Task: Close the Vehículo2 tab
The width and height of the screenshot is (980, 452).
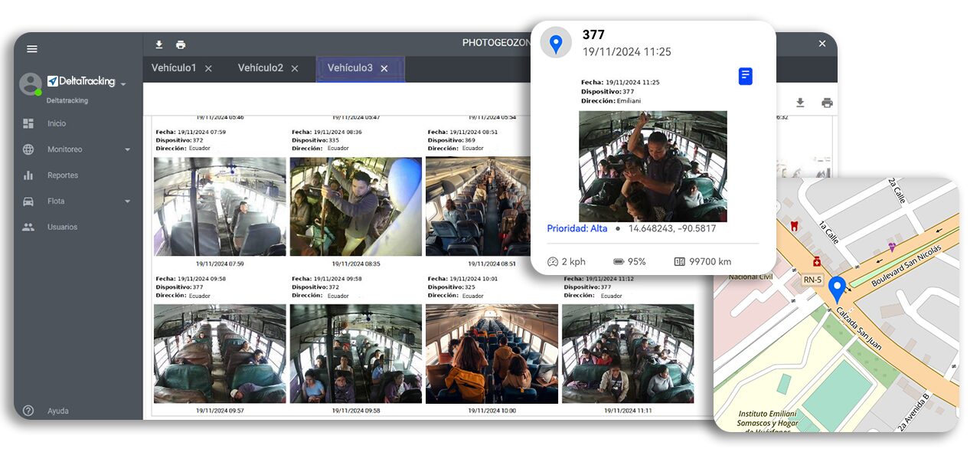Action: click(x=295, y=69)
